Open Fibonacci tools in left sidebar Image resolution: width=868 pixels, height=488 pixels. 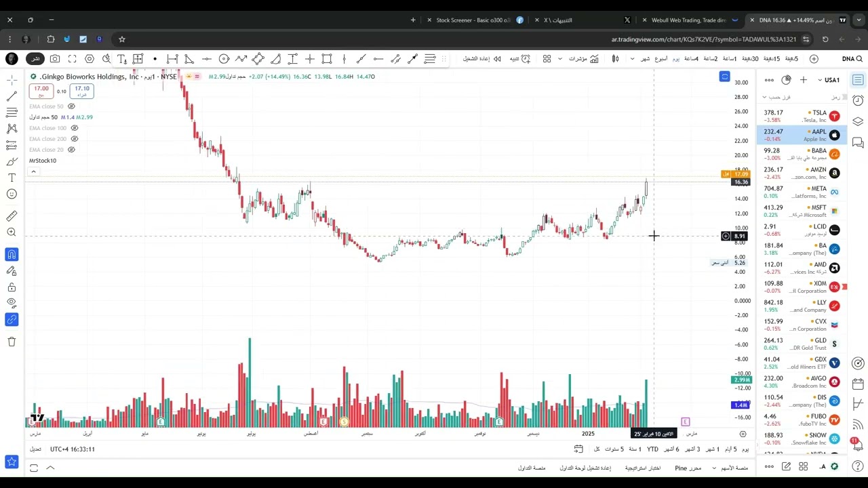pyautogui.click(x=12, y=112)
